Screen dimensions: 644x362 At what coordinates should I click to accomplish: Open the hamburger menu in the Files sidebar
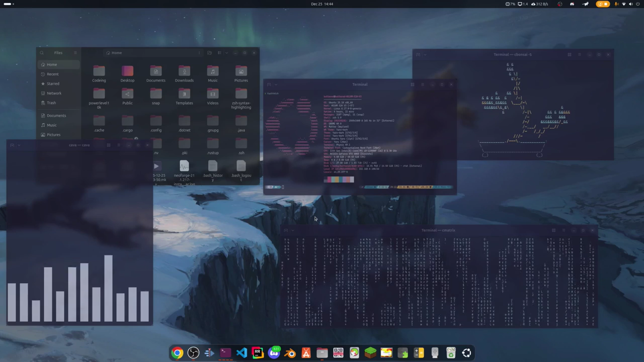75,53
